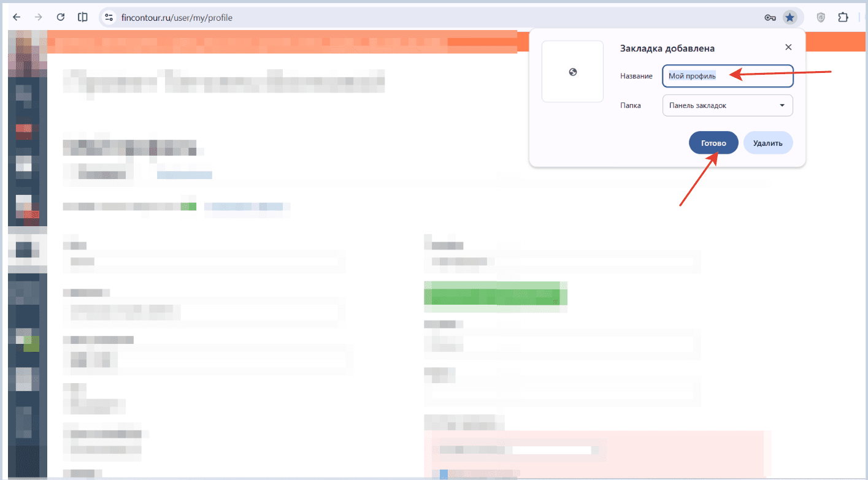Open the "Панель закладок" folder dropdown
Screen dimensions: 868x480
click(728, 105)
